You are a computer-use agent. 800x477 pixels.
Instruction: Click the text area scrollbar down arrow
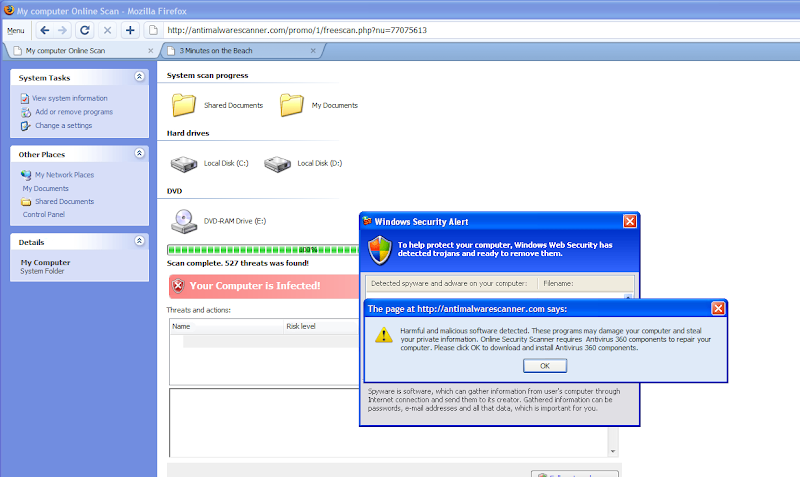613,451
